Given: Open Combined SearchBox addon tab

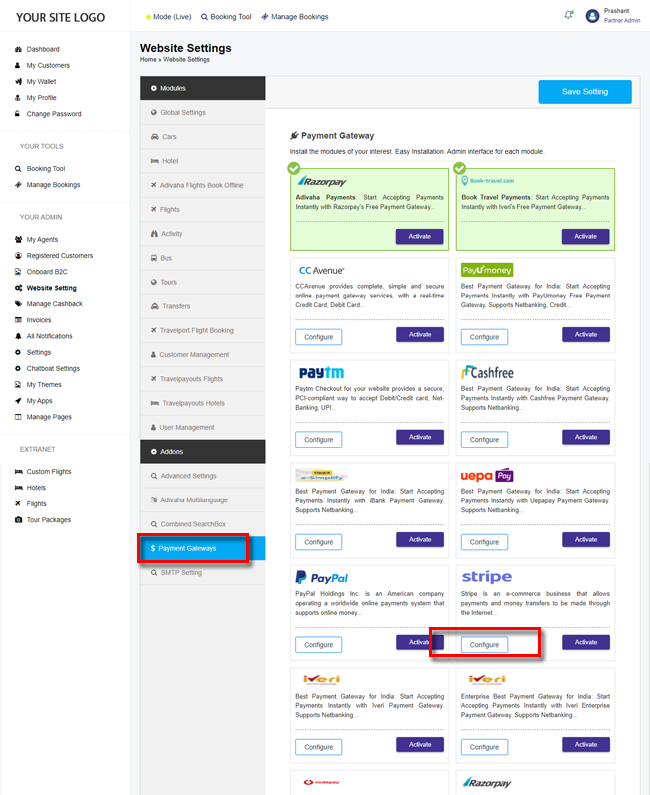Looking at the screenshot, I should pyautogui.click(x=203, y=524).
